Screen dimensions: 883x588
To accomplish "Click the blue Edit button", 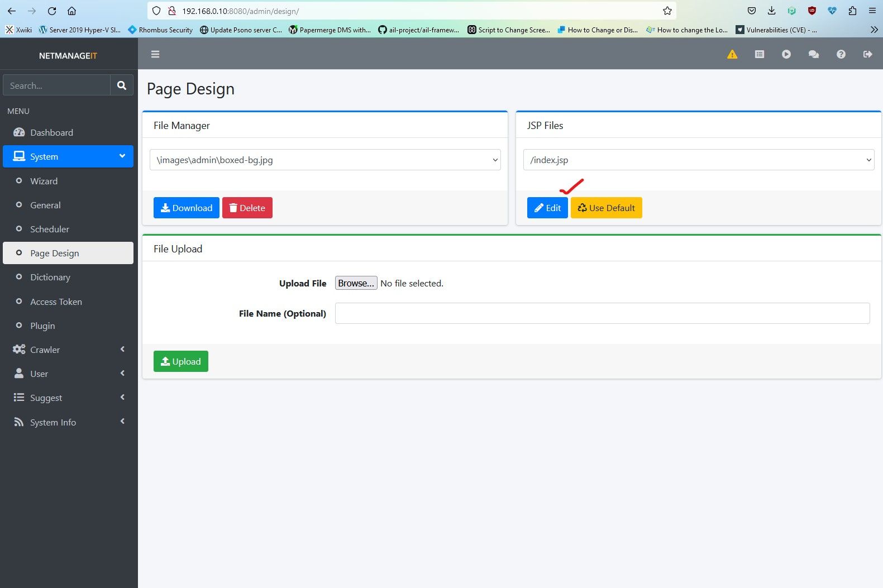I will pos(547,208).
